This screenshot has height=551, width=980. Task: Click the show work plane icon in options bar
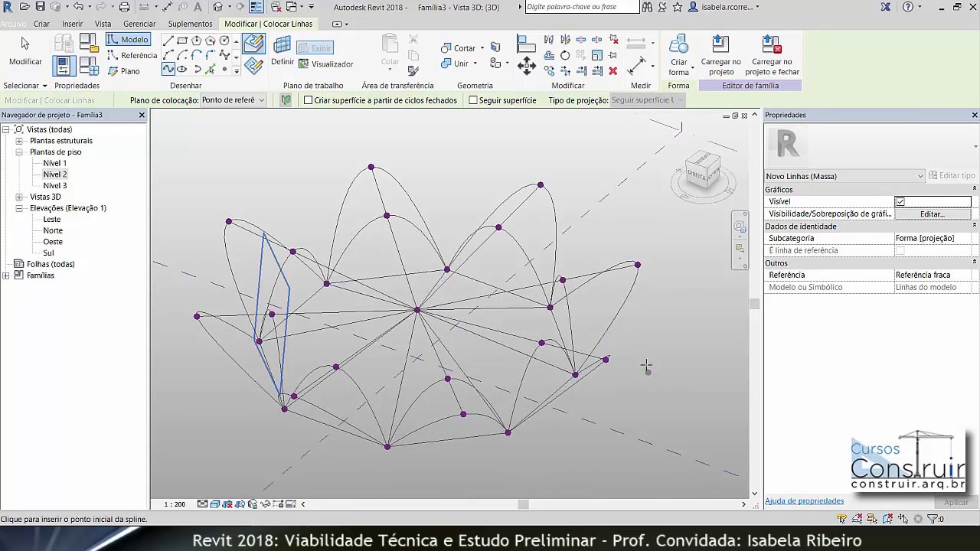286,100
